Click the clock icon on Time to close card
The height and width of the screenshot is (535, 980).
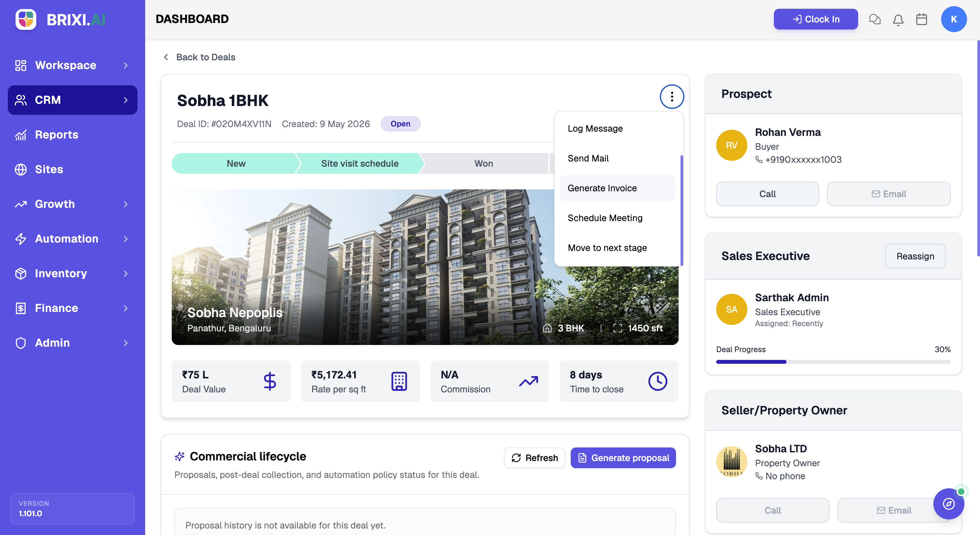tap(658, 381)
